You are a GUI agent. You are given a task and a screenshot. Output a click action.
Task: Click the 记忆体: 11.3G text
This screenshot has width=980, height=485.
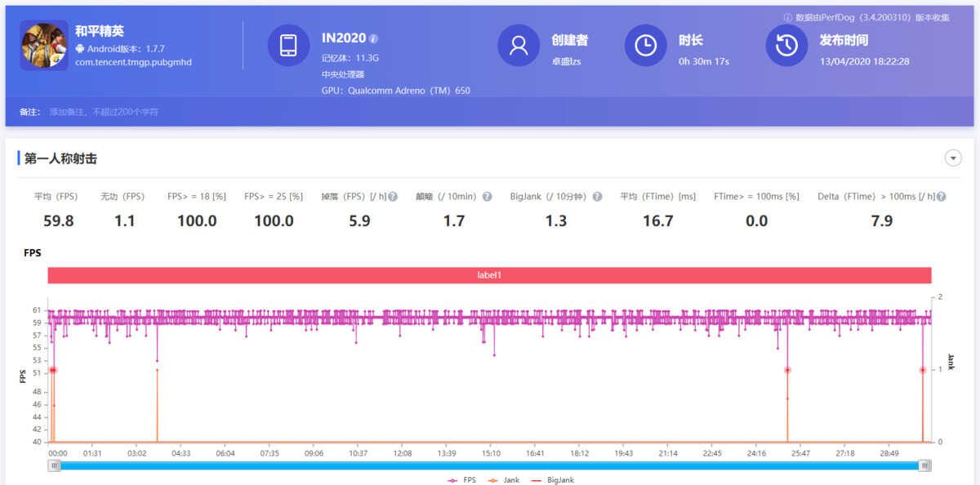coord(350,58)
